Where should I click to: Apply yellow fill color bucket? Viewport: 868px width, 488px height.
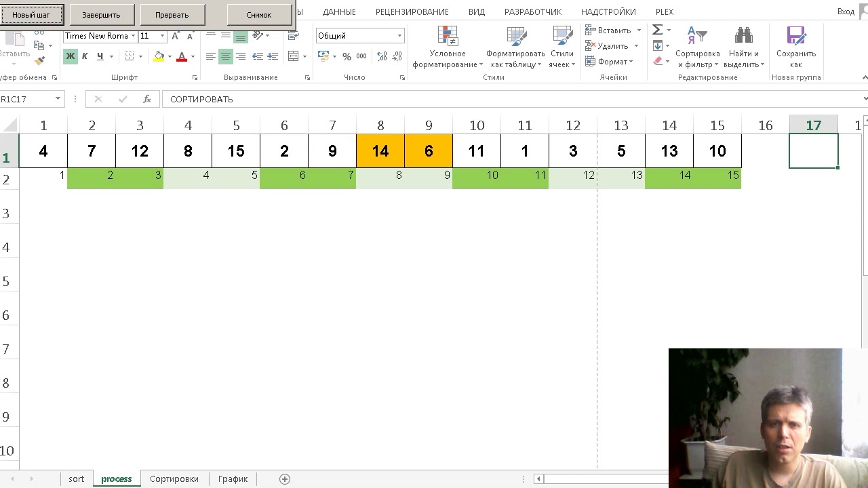pos(159,56)
